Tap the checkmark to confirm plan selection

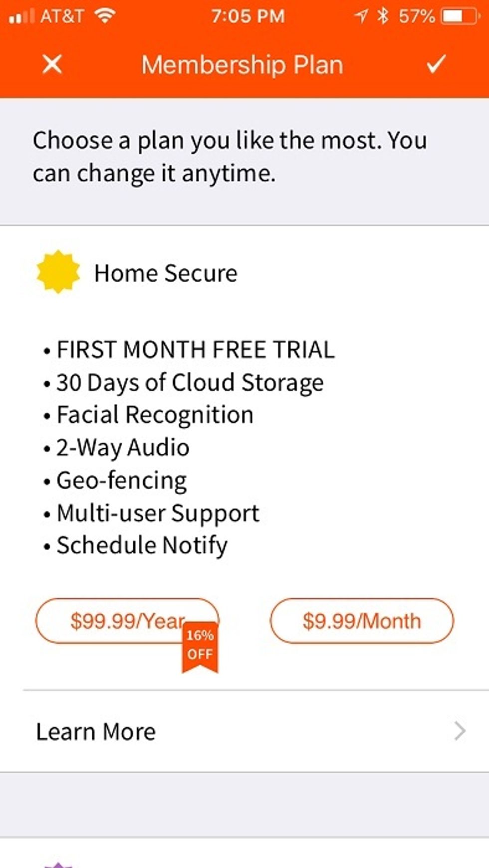436,64
